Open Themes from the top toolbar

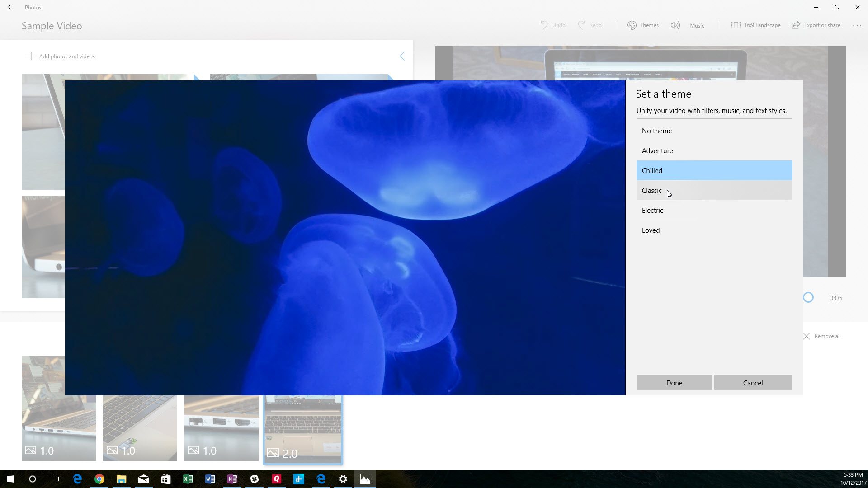pyautogui.click(x=643, y=25)
